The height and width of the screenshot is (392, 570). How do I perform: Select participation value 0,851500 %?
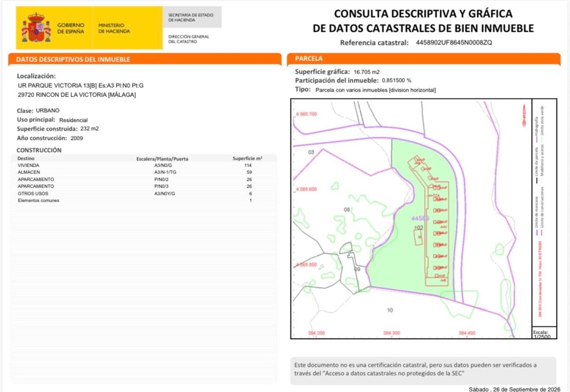pos(396,81)
